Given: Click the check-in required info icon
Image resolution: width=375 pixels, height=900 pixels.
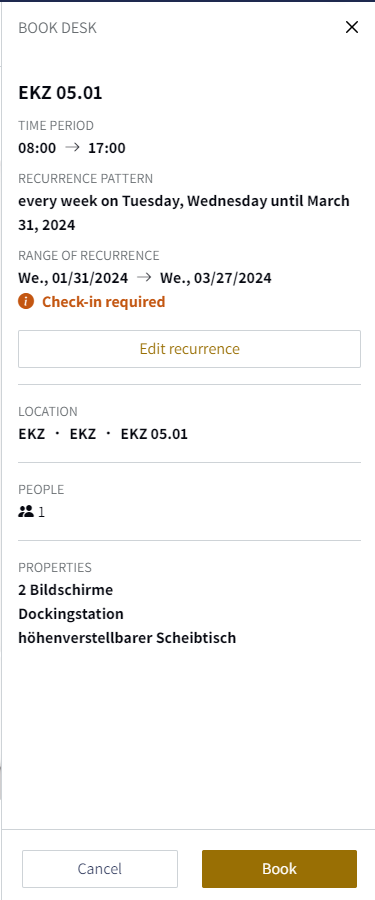Looking at the screenshot, I should [x=26, y=301].
